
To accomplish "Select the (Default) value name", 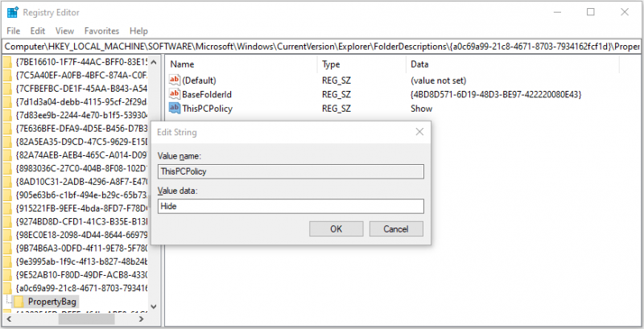I will [199, 80].
